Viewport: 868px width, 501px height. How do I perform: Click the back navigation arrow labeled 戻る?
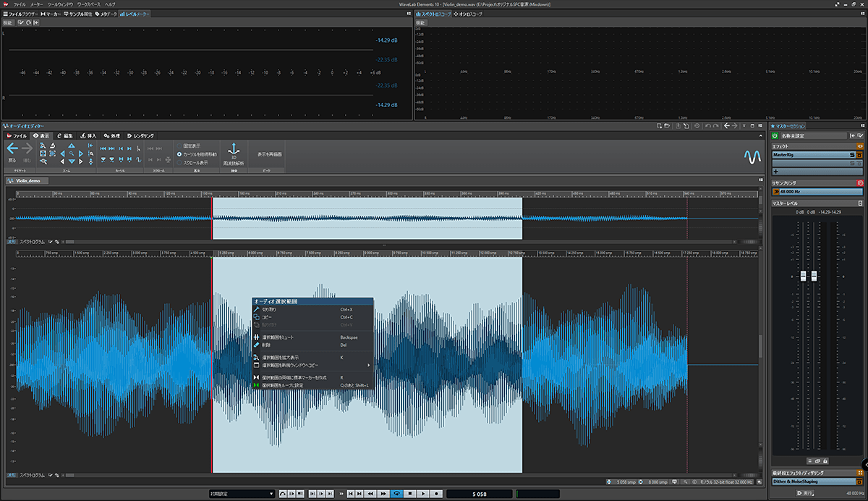point(12,148)
